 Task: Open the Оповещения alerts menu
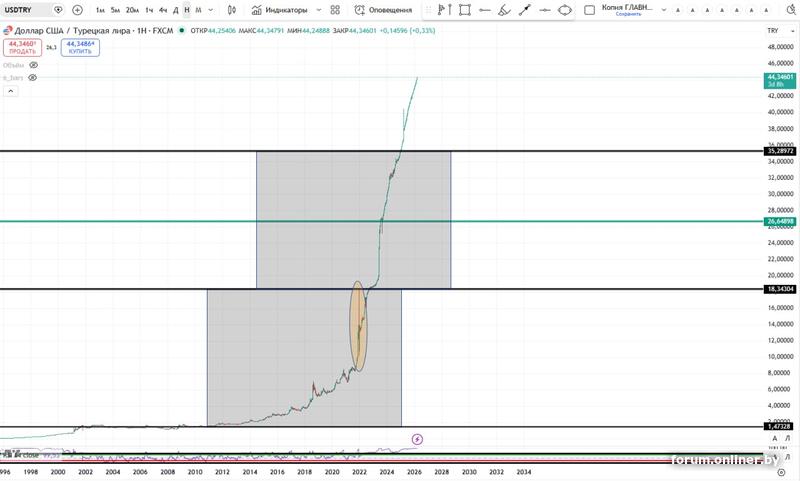(x=384, y=10)
